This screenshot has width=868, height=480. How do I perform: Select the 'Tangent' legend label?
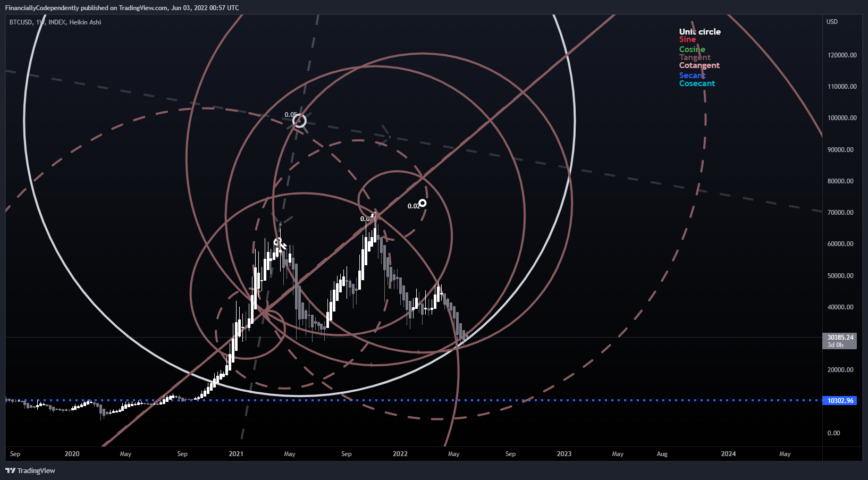695,57
